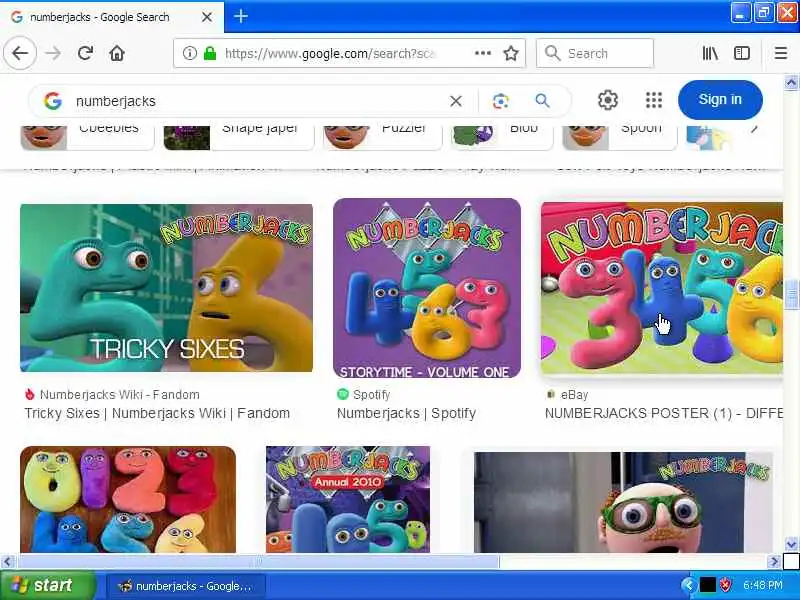
Task: Open the Tricky Sixes image
Action: (x=166, y=288)
